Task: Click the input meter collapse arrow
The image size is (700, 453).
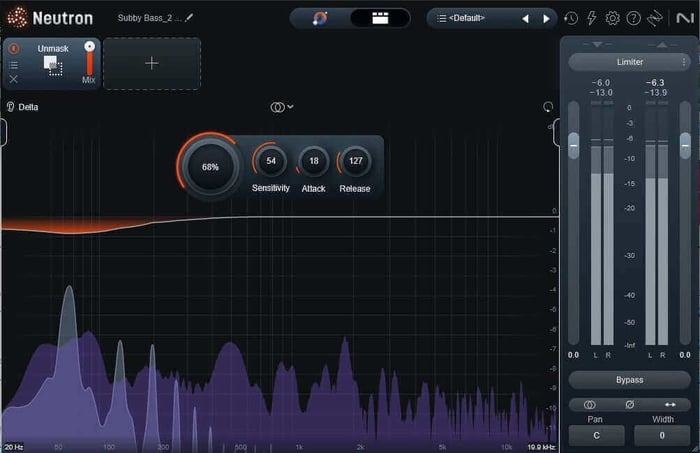Action: click(x=597, y=45)
